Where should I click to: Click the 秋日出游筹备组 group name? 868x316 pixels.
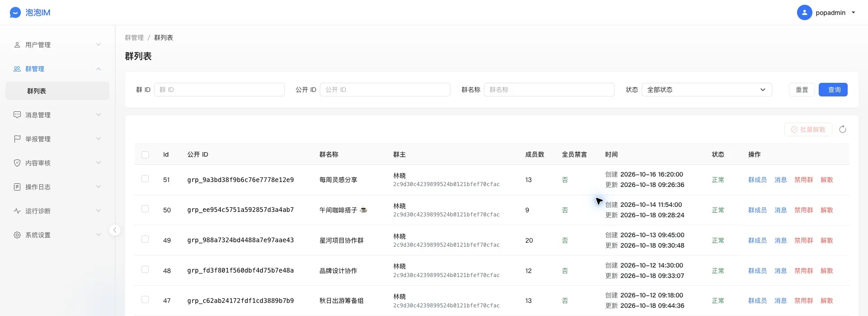[341, 301]
